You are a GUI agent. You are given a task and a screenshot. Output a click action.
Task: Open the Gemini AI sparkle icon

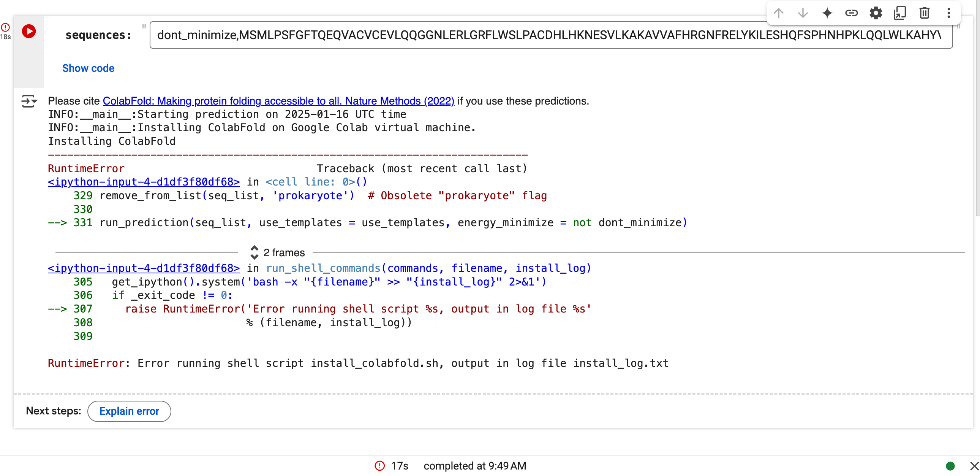coord(827,13)
